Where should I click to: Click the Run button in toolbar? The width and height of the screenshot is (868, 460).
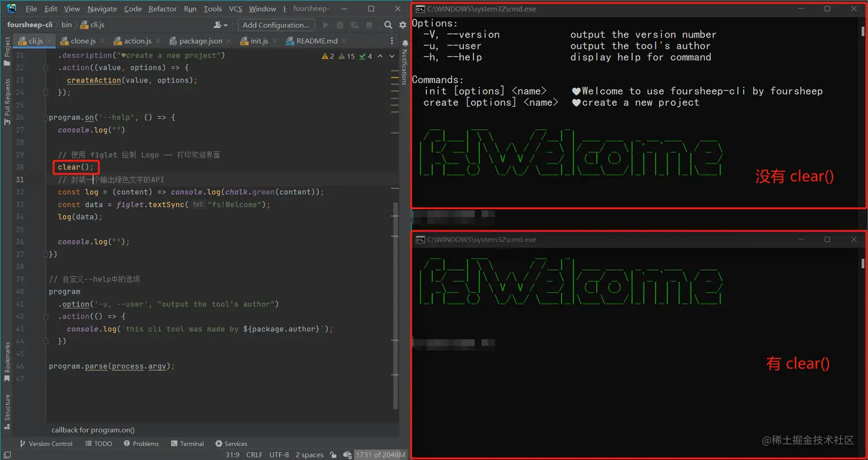pos(326,25)
